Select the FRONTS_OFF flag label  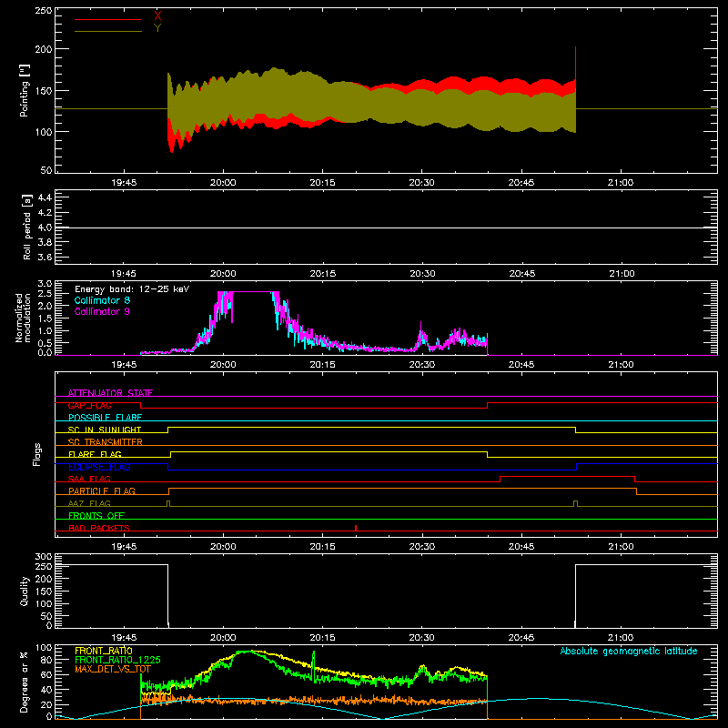tap(96, 515)
